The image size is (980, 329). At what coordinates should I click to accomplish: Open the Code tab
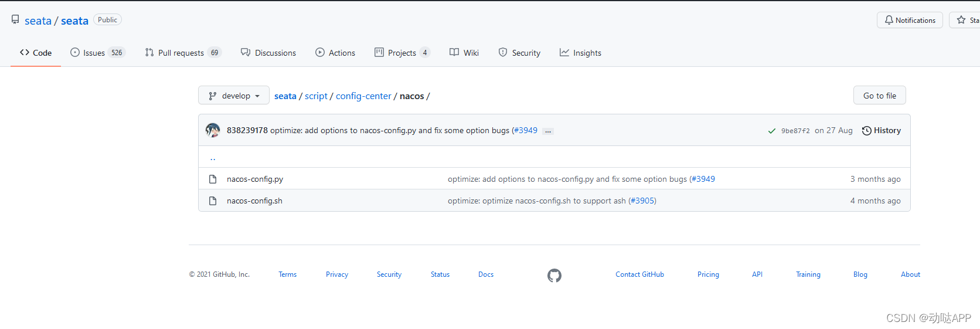point(36,53)
